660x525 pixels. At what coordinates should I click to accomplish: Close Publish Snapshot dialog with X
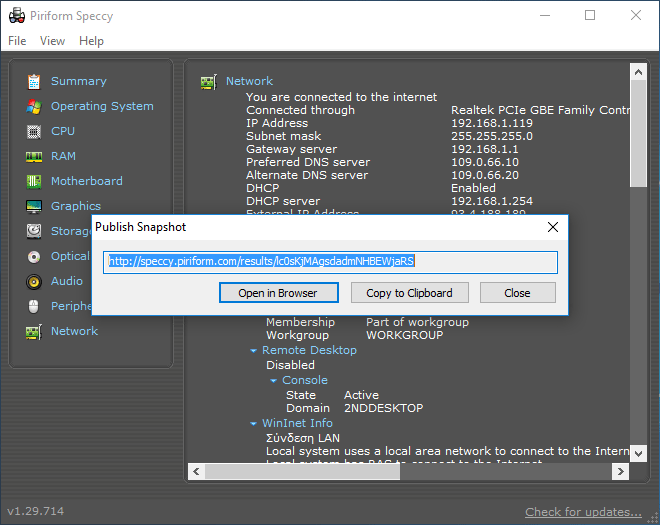(x=553, y=227)
